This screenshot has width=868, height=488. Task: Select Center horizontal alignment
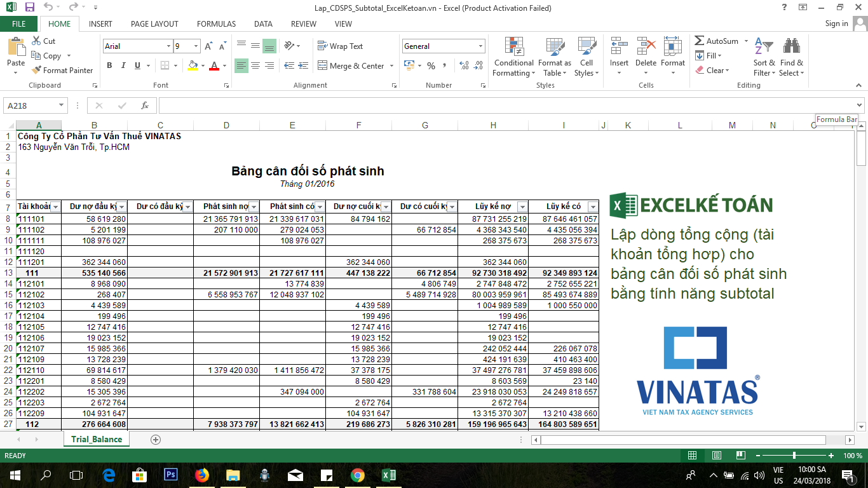click(255, 65)
